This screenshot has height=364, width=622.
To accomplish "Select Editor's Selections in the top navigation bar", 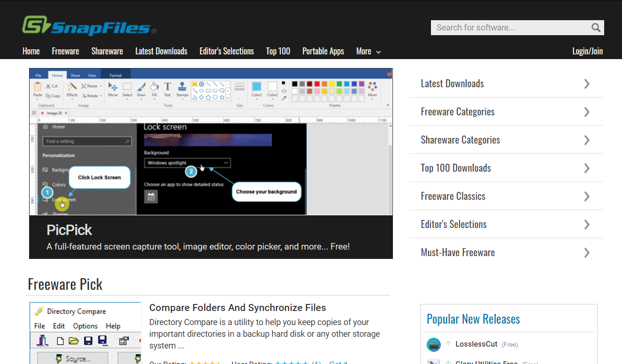I will click(227, 51).
